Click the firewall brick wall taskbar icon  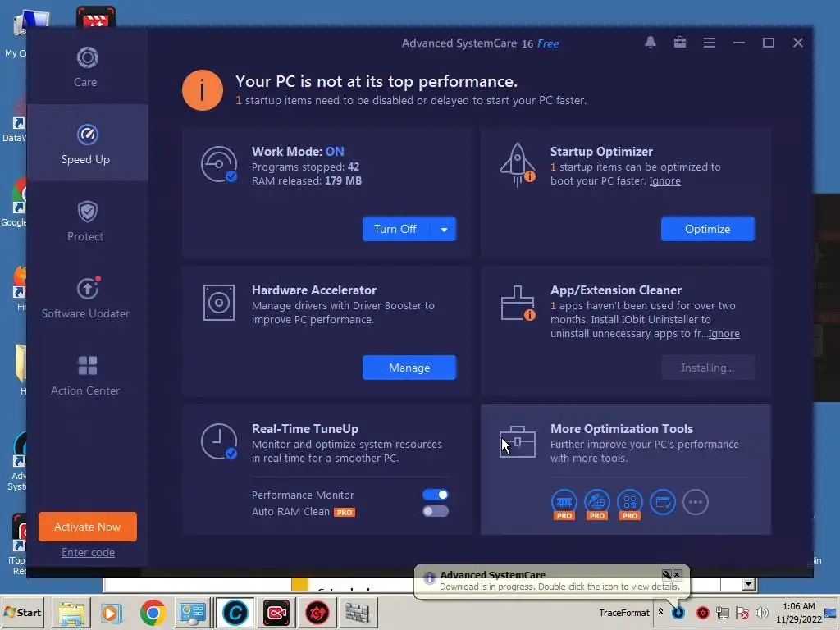click(358, 613)
